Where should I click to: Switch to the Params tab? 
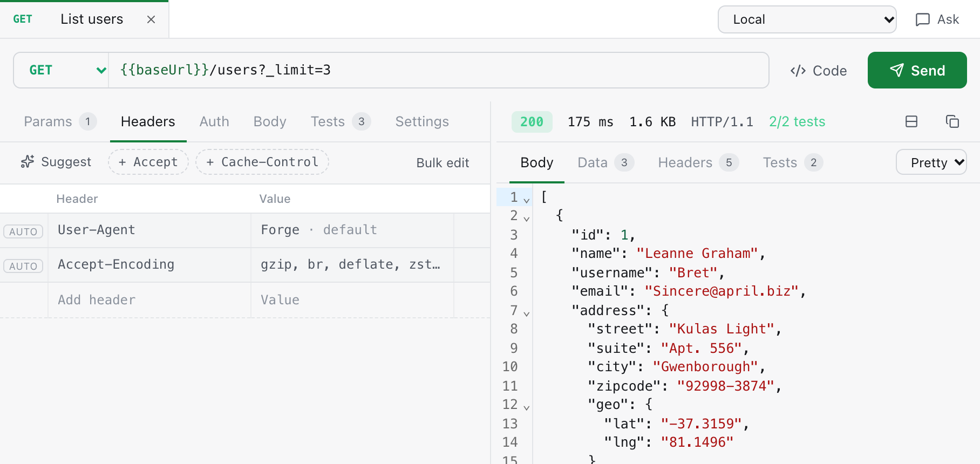pos(60,121)
